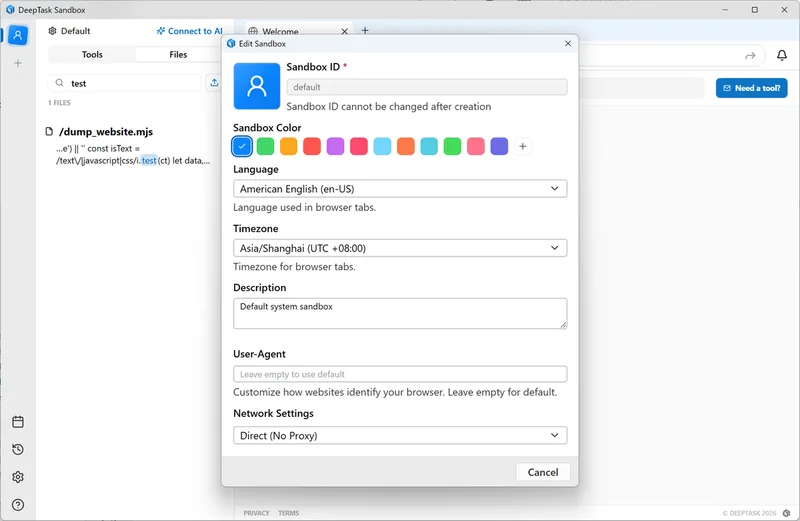Switch to the Tools tab

pos(92,55)
